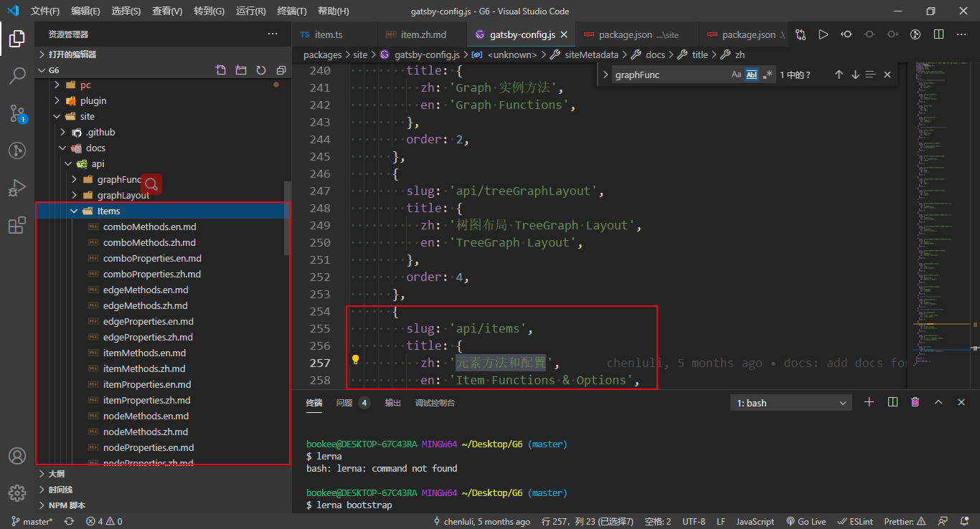This screenshot has width=980, height=529.
Task: Open the Extensions view
Action: click(x=17, y=224)
